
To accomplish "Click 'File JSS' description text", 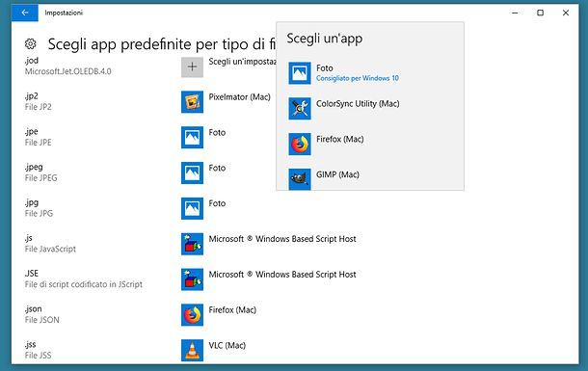I will 38,356.
